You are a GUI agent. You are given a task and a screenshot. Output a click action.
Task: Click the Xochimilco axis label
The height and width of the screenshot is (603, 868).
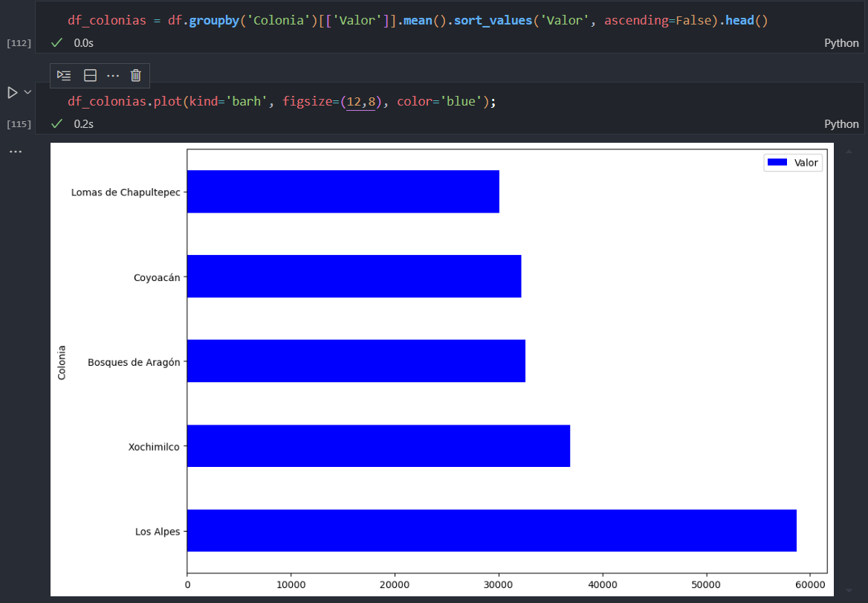[x=154, y=447]
